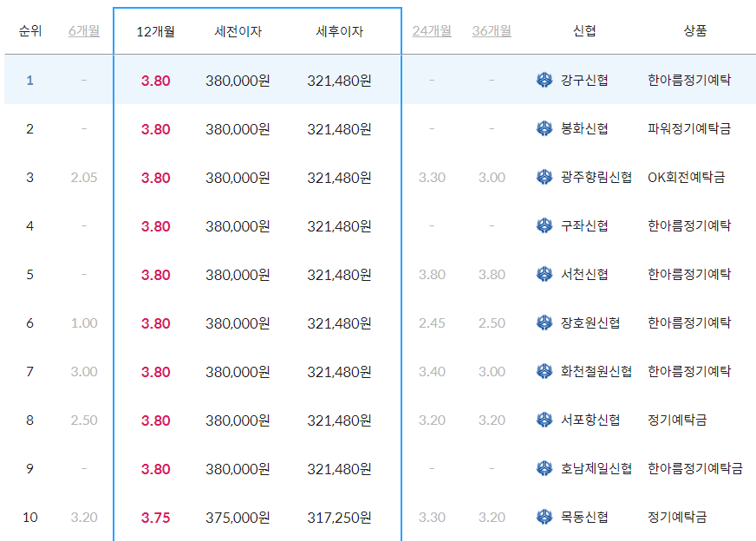Click the 세후이자 column header
The image size is (756, 541).
[339, 32]
